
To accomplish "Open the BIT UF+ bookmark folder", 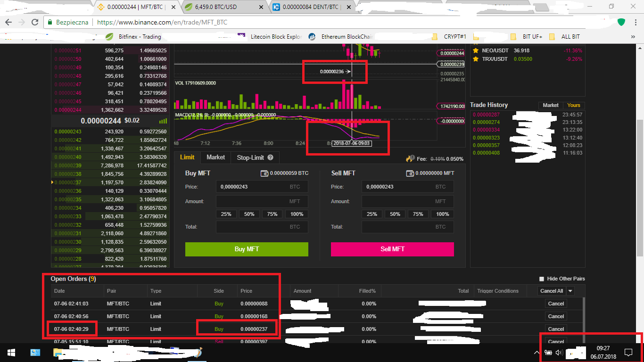I will click(527, 36).
